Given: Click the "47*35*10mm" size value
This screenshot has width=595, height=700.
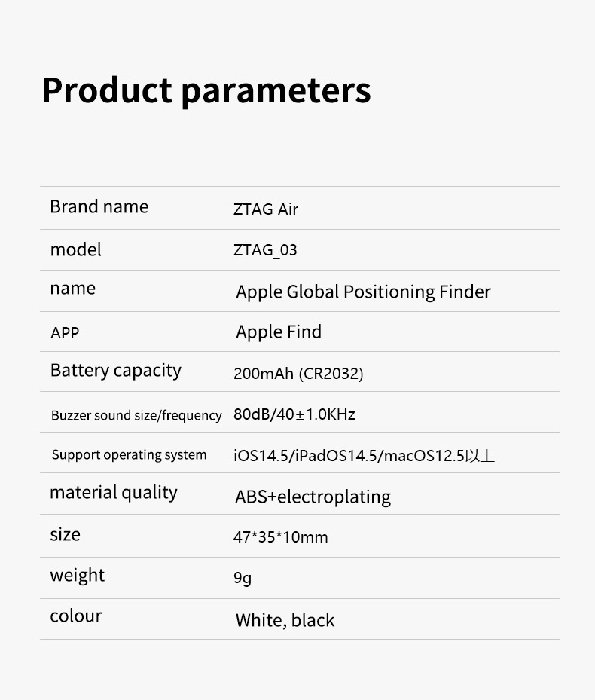Looking at the screenshot, I should [x=280, y=537].
